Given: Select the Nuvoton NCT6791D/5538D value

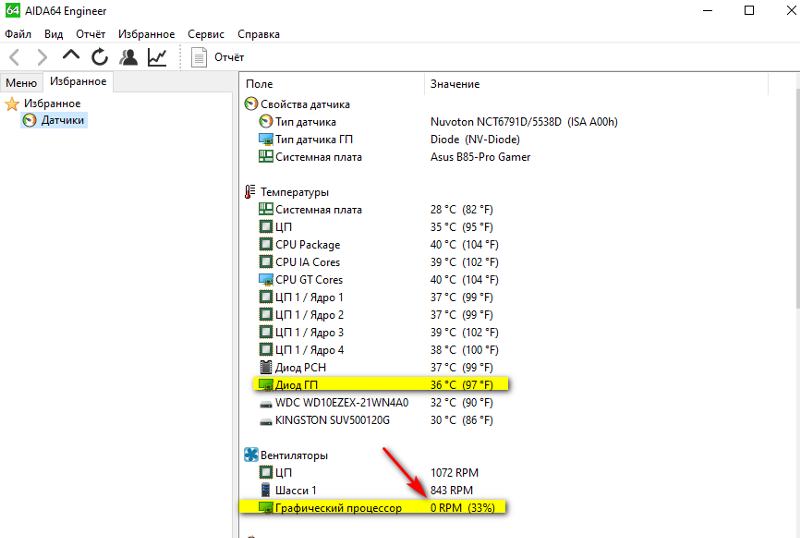Looking at the screenshot, I should coord(523,122).
